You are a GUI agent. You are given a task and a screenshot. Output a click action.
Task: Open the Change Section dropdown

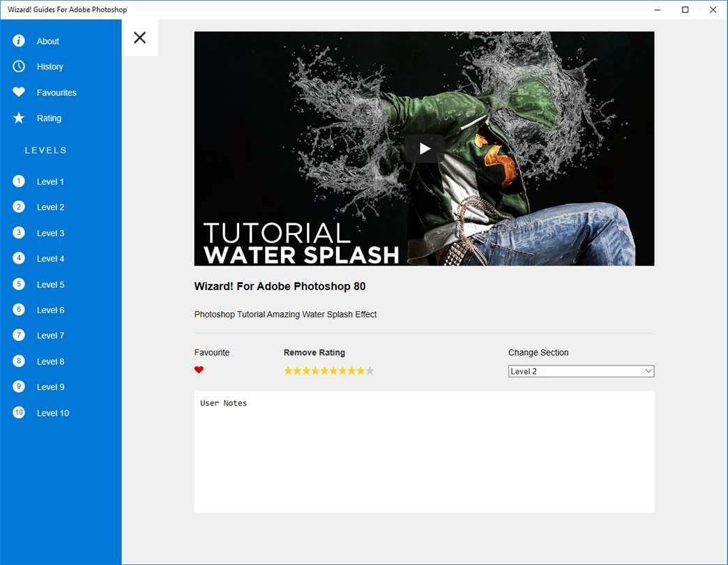pyautogui.click(x=581, y=371)
